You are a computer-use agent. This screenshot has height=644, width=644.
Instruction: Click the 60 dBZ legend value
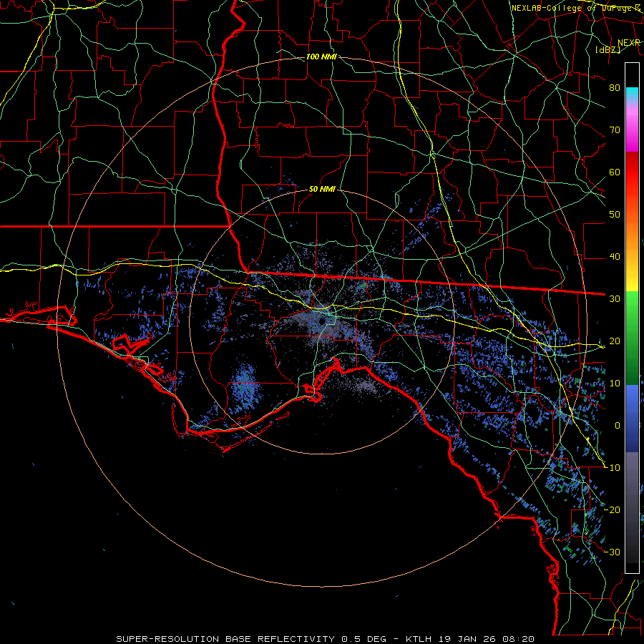(x=615, y=172)
